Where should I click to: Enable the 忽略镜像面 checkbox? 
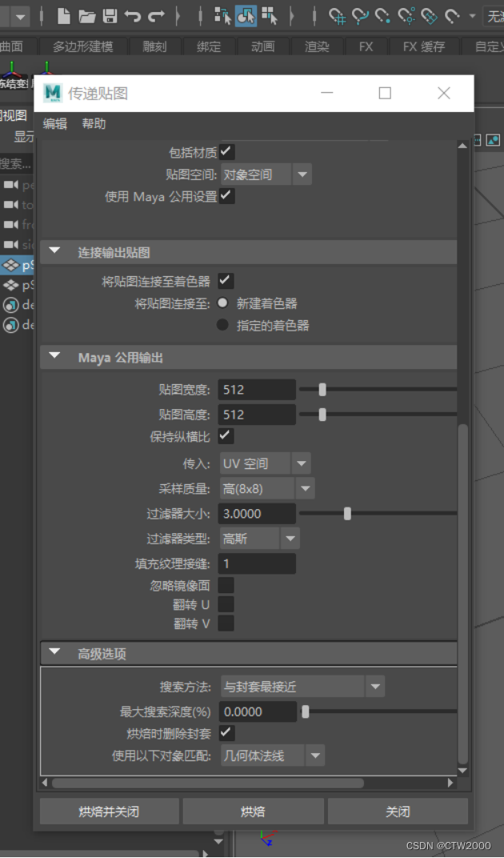click(226, 585)
